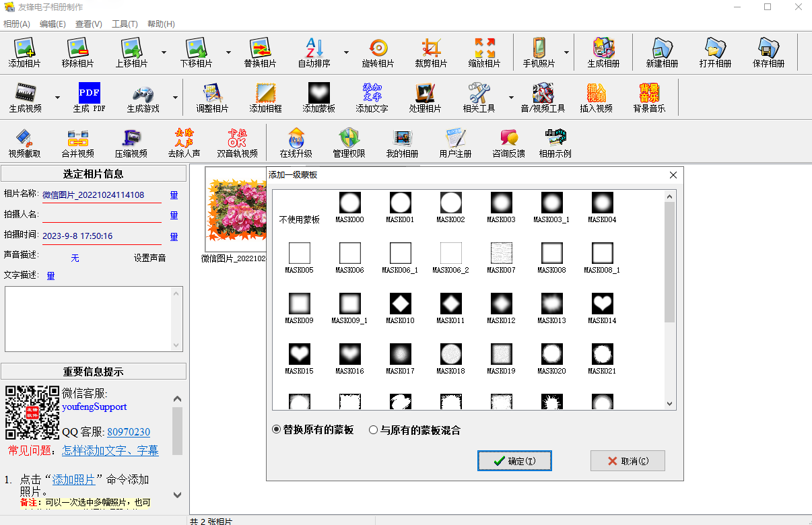This screenshot has height=525, width=812.
Task: Open the 生成 PDF tool
Action: pos(89,98)
